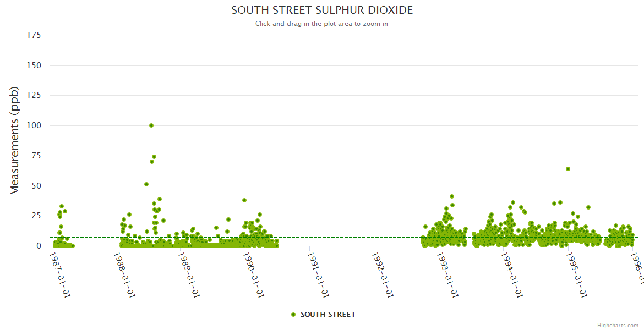Viewport: 644px width, 330px height.
Task: Toggle the SOUTH STREET legend series
Action: (x=328, y=315)
